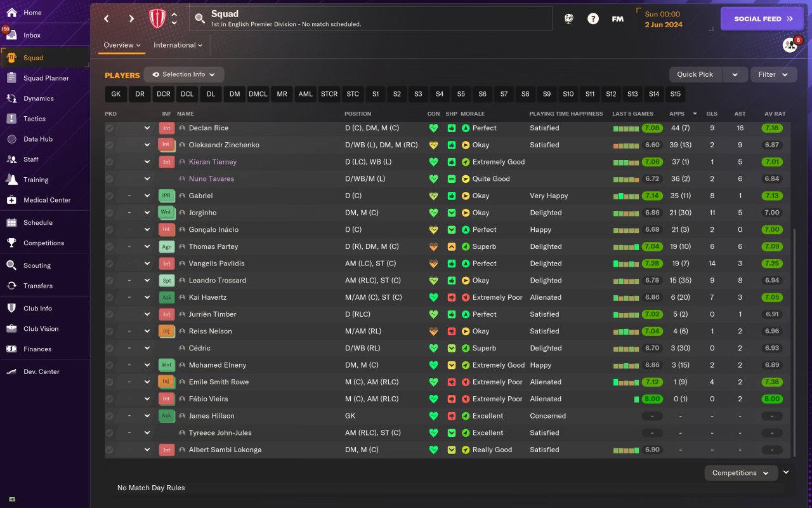This screenshot has height=508, width=812.
Task: Open the Staff sidebar icon
Action: tap(11, 159)
